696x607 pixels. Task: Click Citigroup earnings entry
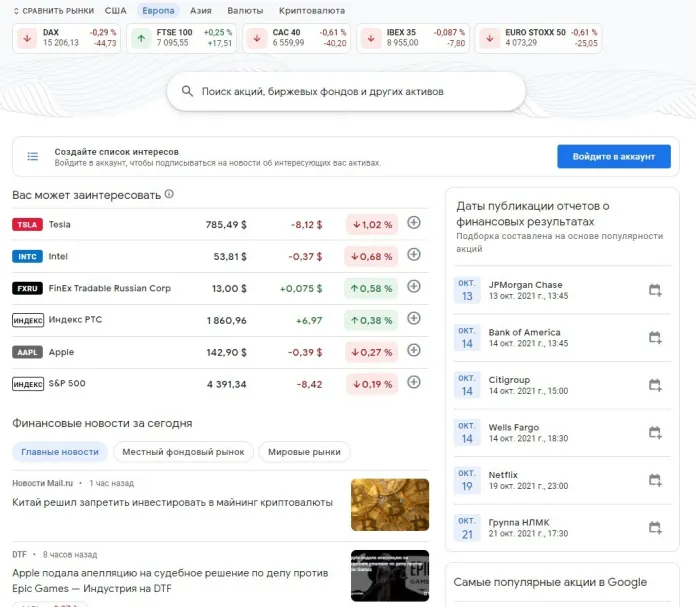[562, 385]
